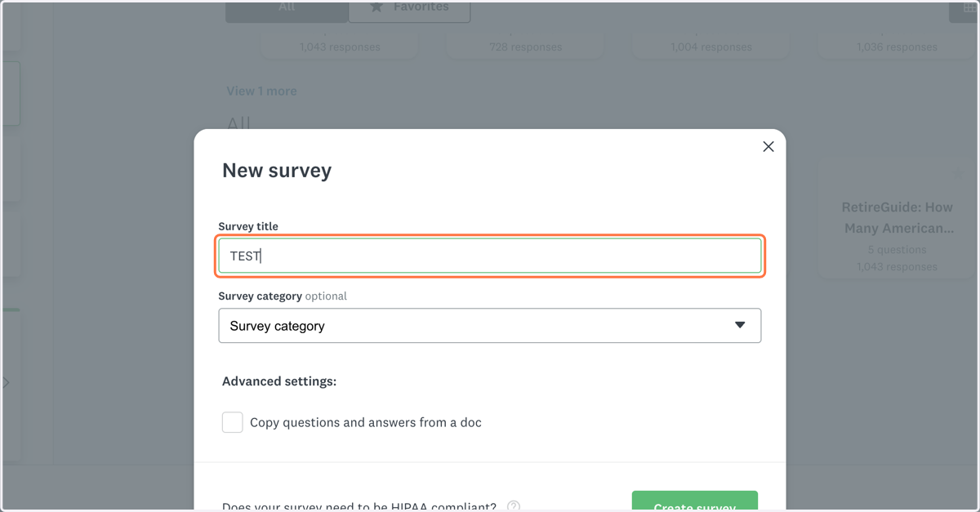
Task: Click the 5 questions text on the RetireGuide card
Action: 897,250
